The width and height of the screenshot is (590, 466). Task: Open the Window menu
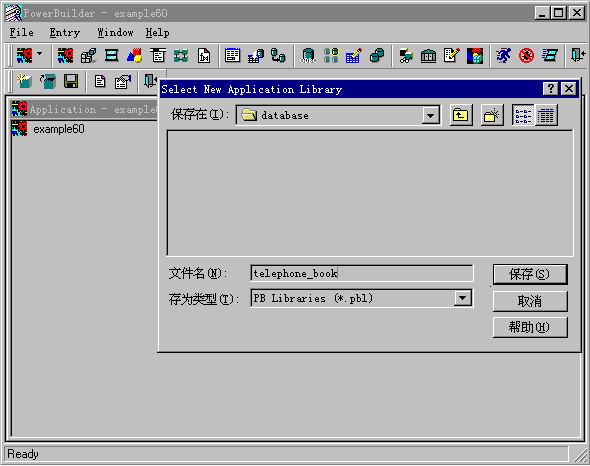(115, 33)
